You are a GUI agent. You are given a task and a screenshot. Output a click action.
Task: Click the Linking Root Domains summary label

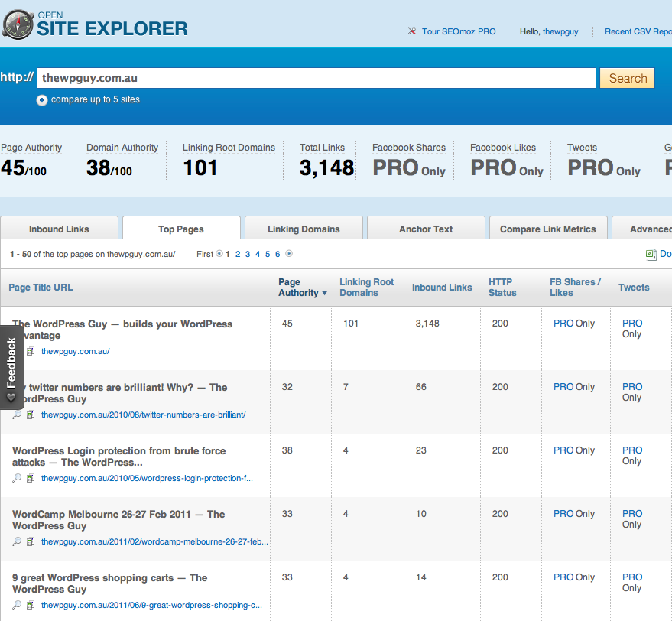click(x=229, y=148)
